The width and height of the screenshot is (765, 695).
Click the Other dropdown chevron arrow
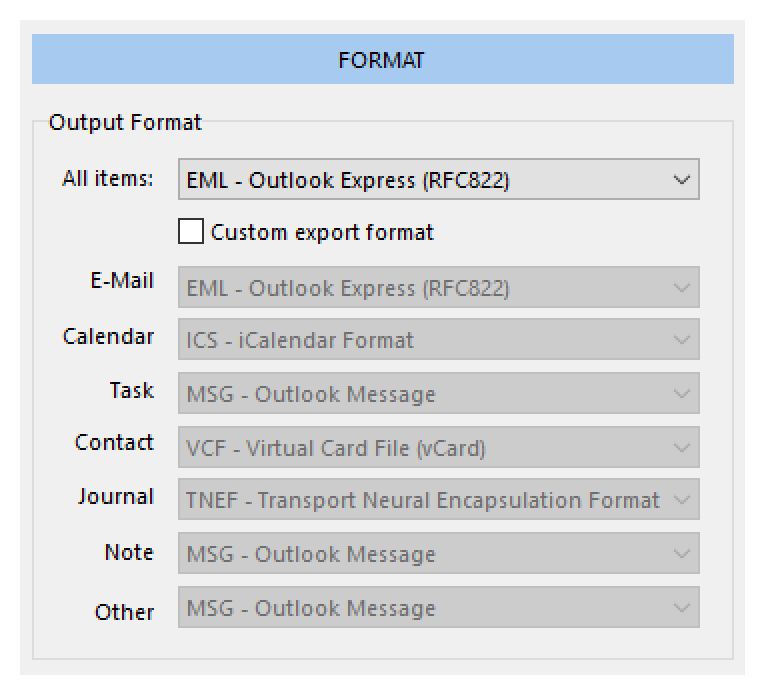tap(682, 608)
